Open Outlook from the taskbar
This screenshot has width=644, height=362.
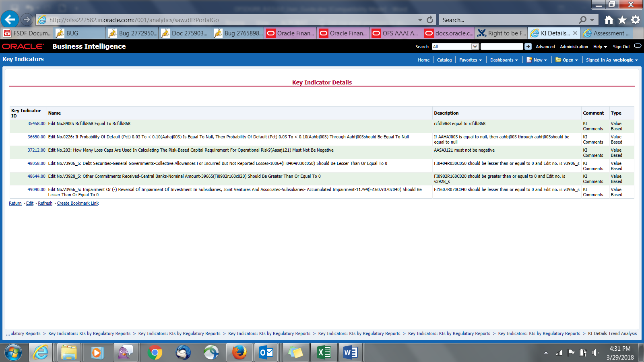coord(266,353)
